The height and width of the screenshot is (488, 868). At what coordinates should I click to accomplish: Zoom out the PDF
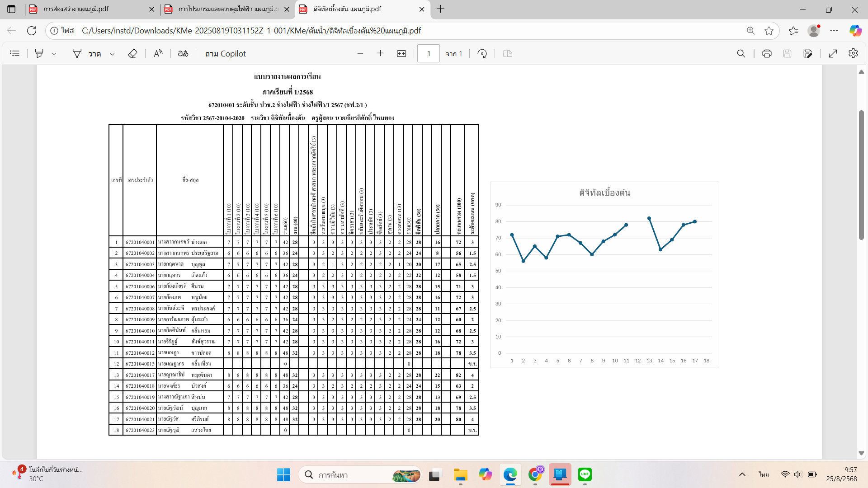click(x=360, y=53)
